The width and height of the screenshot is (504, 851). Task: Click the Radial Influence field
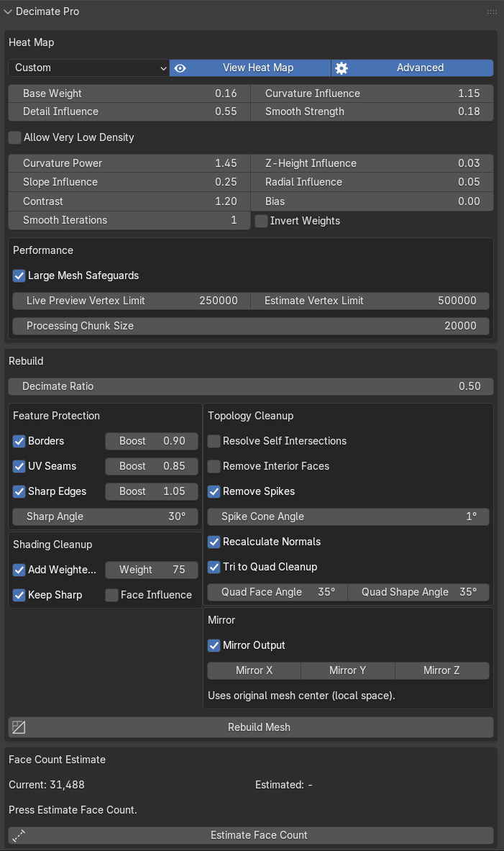pos(372,183)
